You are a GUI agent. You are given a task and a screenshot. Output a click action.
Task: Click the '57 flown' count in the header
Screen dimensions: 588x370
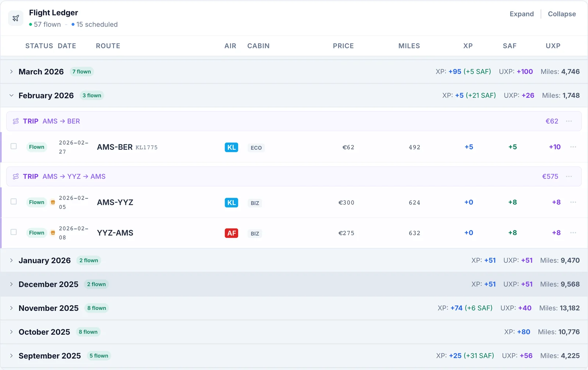point(45,25)
